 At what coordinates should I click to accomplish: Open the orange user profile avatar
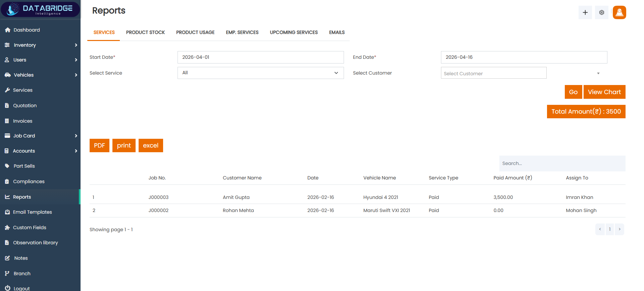click(x=619, y=12)
